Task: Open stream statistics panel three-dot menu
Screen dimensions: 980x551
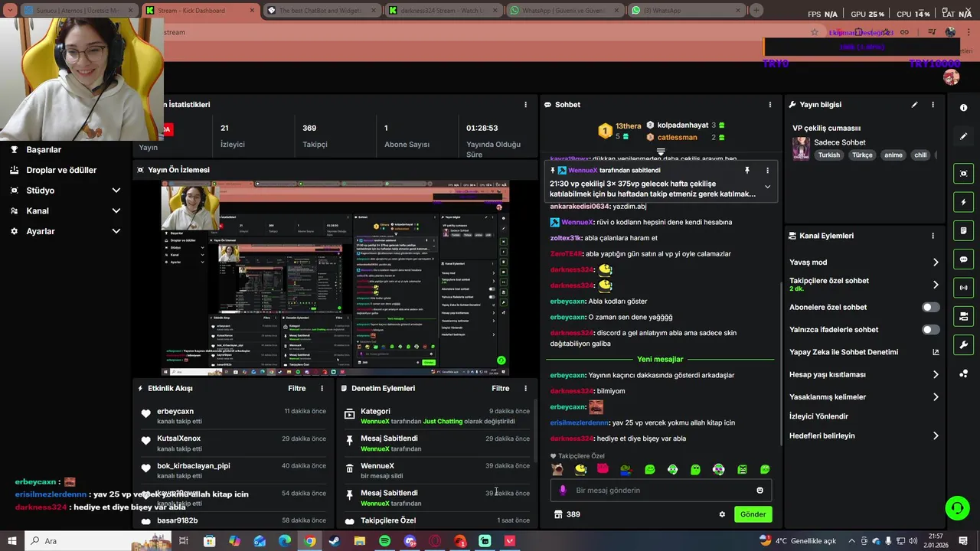Action: [x=525, y=105]
